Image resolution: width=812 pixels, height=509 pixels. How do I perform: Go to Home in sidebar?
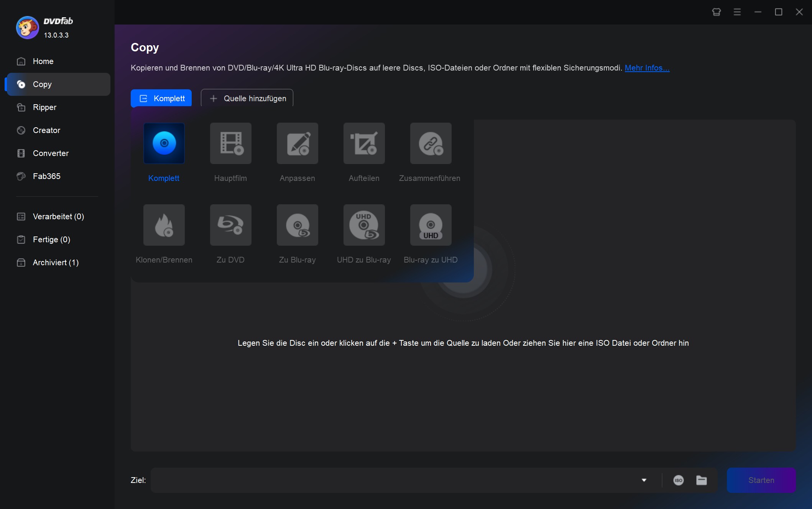tap(58, 61)
